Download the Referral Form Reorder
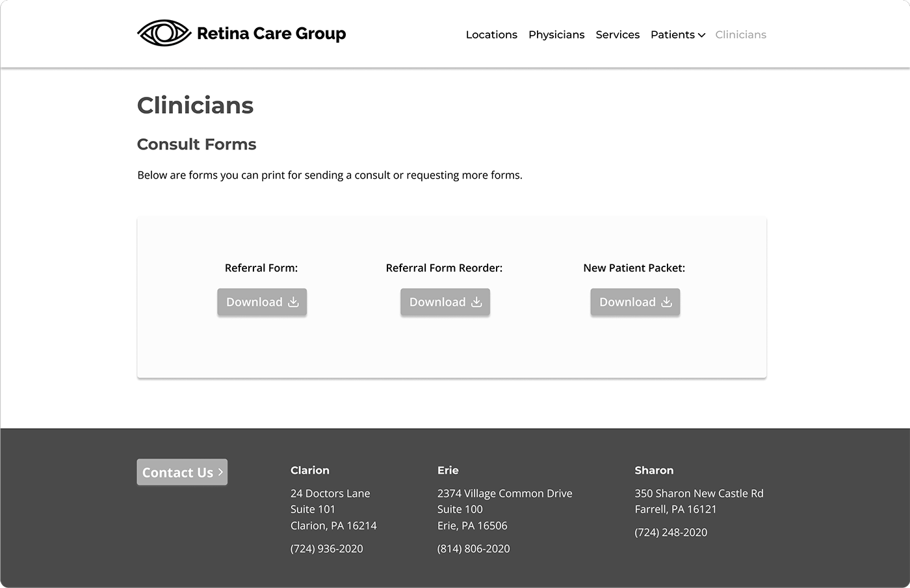 [437, 302]
